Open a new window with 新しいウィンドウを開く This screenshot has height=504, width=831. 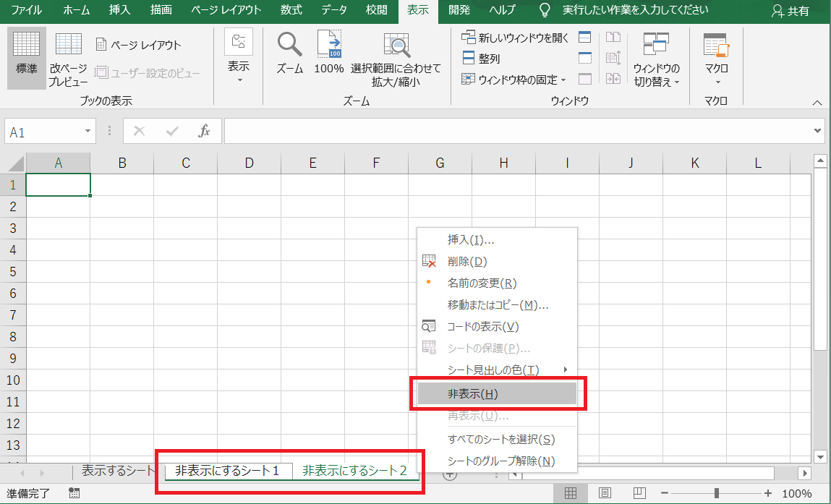[x=515, y=38]
